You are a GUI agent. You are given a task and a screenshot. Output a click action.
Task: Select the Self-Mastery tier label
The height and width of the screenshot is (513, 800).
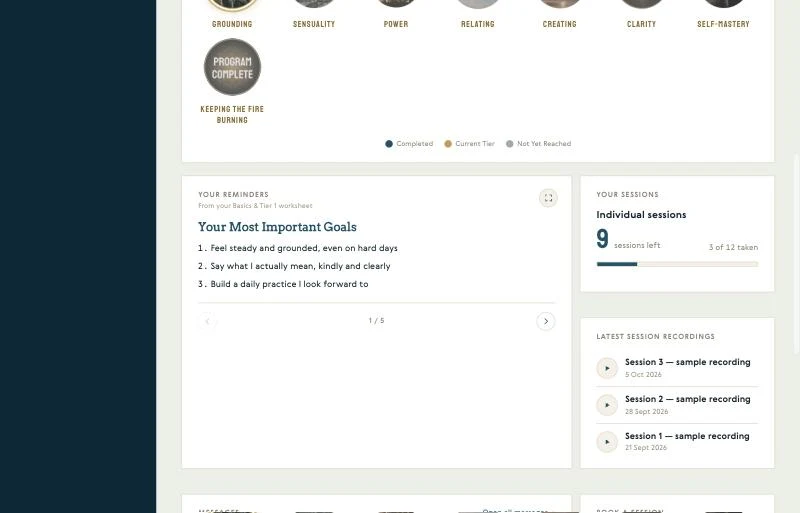723,24
